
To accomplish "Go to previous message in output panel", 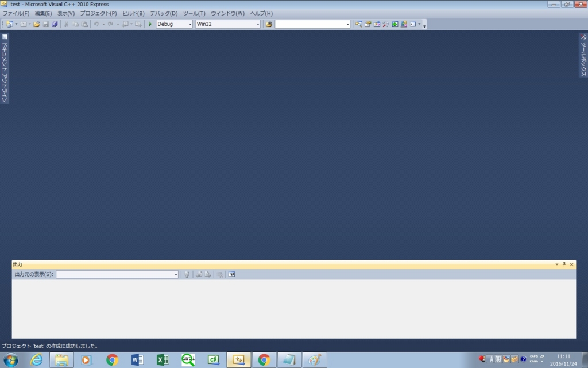I will click(x=199, y=274).
